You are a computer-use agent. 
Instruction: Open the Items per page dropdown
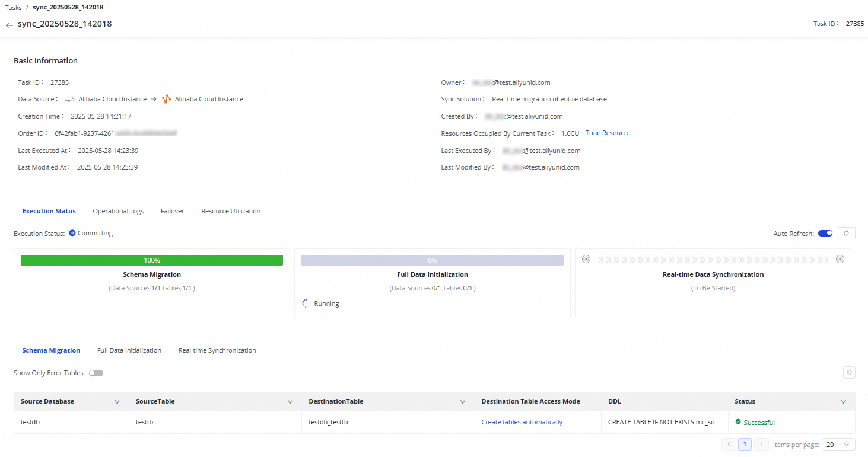838,445
